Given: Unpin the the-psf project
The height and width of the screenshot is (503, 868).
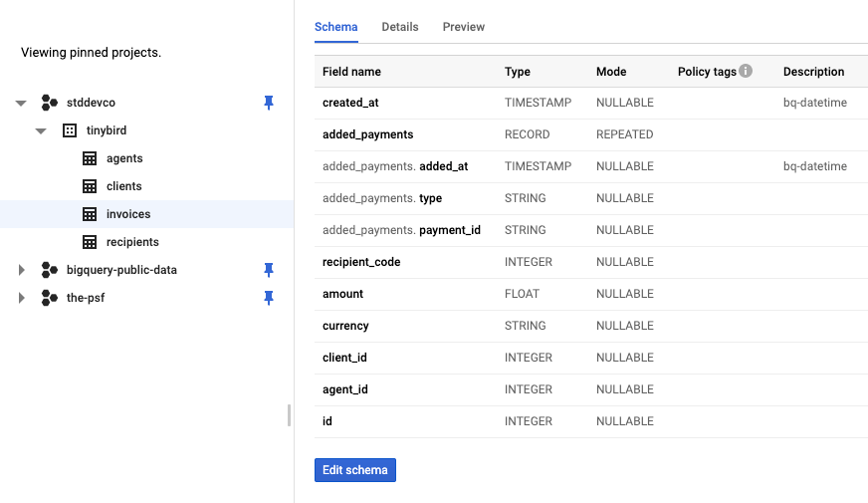Looking at the screenshot, I should [x=268, y=298].
